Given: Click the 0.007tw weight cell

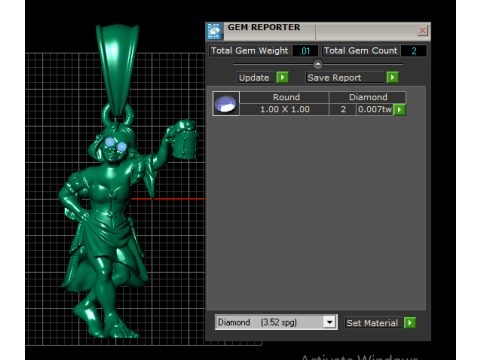Looking at the screenshot, I should [x=375, y=109].
